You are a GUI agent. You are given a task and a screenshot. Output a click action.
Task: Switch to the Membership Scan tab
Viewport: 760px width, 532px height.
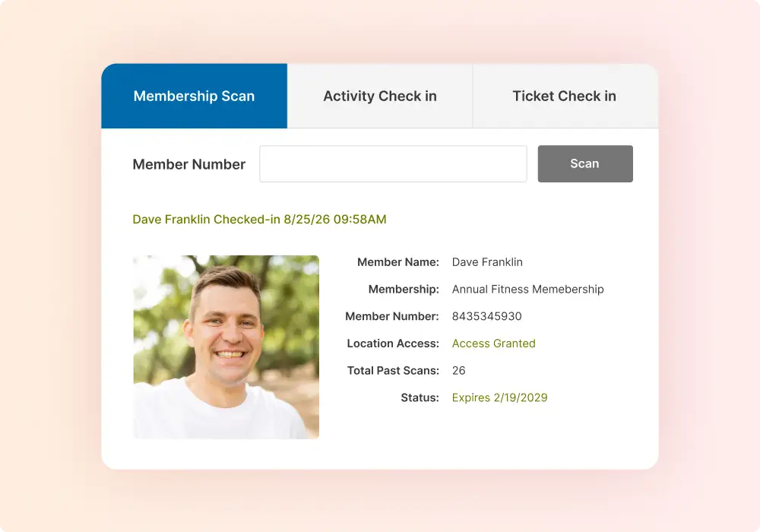(194, 97)
